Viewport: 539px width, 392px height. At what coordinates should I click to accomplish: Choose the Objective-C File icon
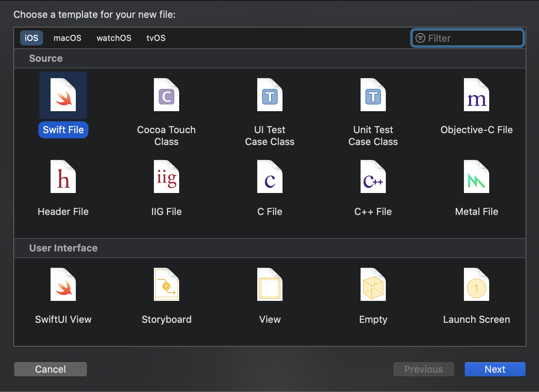click(x=477, y=95)
